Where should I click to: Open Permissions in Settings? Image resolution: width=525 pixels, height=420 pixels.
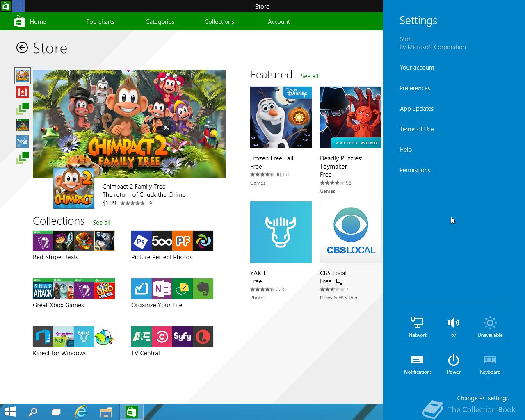pyautogui.click(x=415, y=170)
